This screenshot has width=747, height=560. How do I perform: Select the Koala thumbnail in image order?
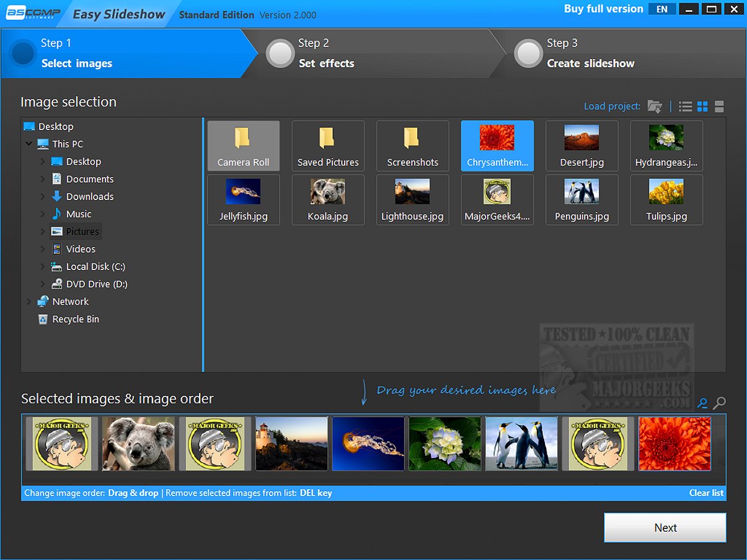138,444
